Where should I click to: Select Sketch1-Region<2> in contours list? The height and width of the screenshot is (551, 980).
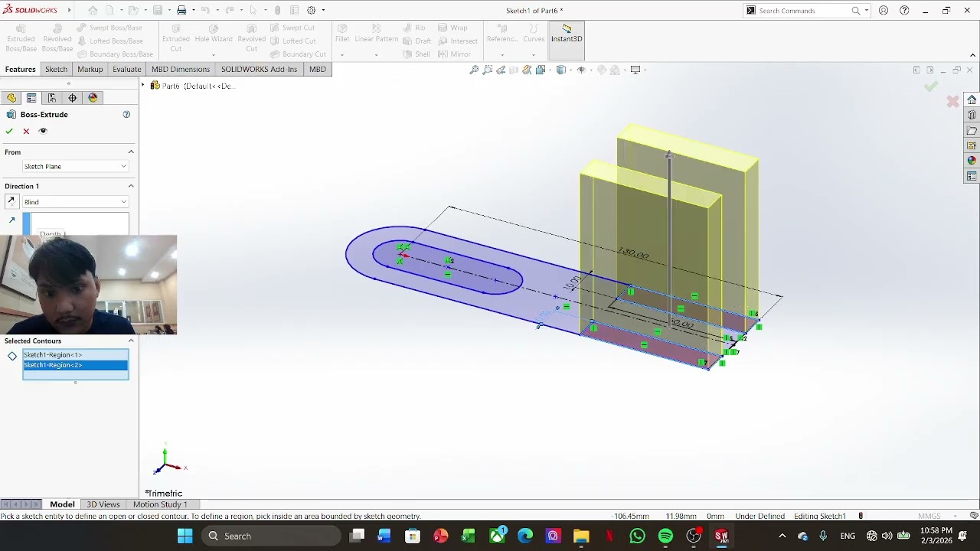75,365
